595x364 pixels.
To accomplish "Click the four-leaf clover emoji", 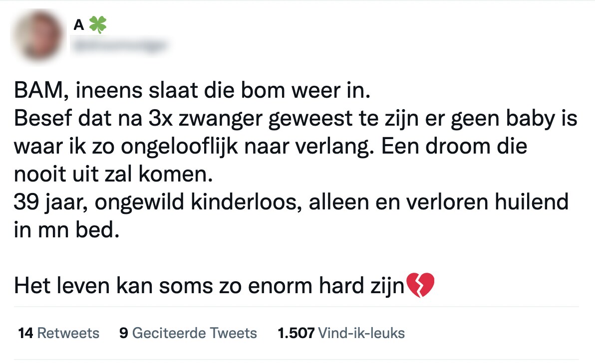I will pos(98,25).
